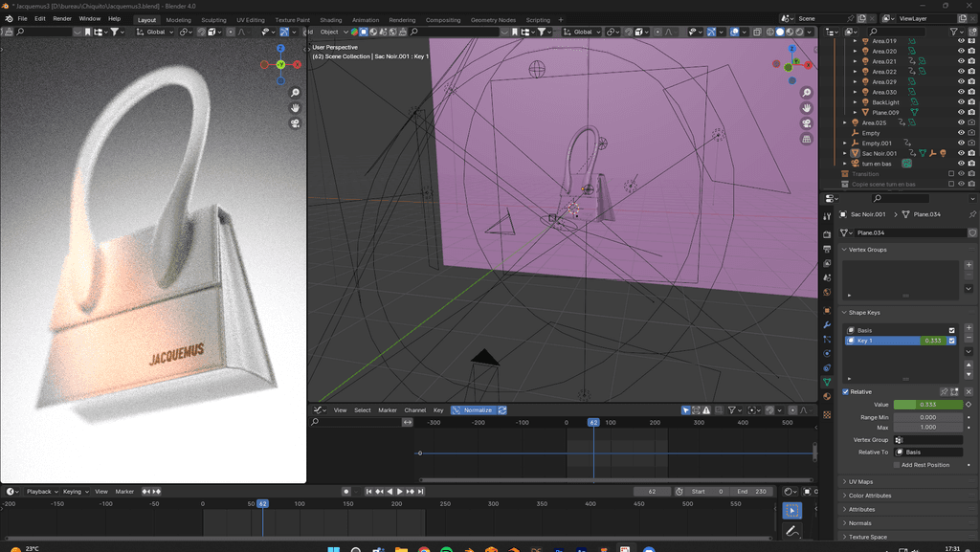The width and height of the screenshot is (980, 552).
Task: Uncheck the Relative shape keys checkbox
Action: click(x=846, y=391)
